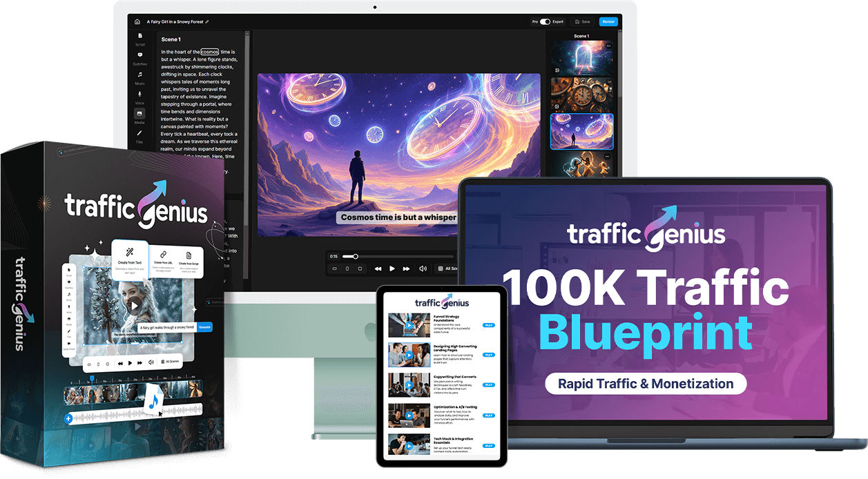Mute audio using the speaker icon

[423, 268]
